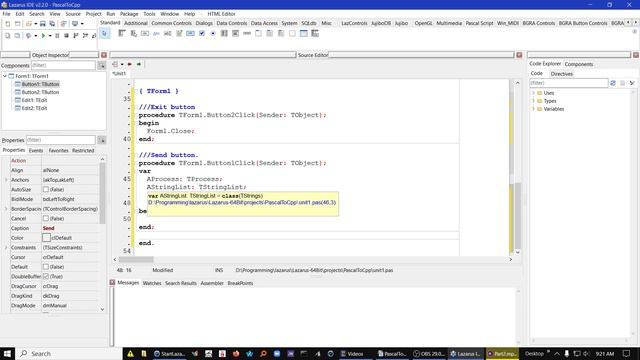Open OBS from the taskbar
The width and height of the screenshot is (640, 360).
[429, 353]
